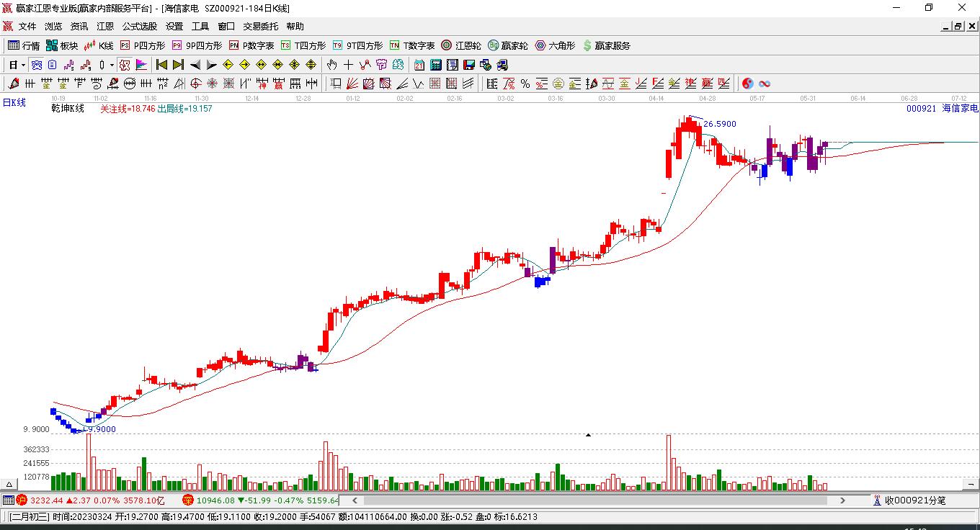Open the 交易委托 menu

pyautogui.click(x=260, y=27)
